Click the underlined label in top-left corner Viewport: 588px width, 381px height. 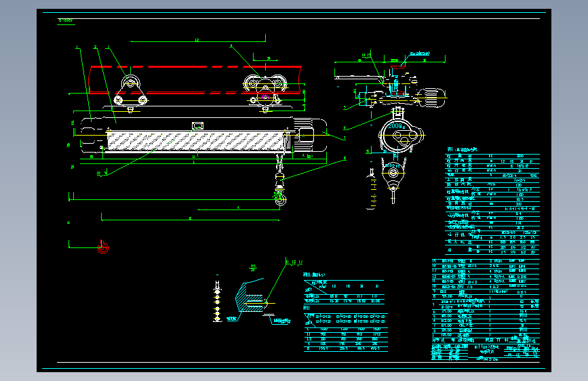(x=66, y=20)
